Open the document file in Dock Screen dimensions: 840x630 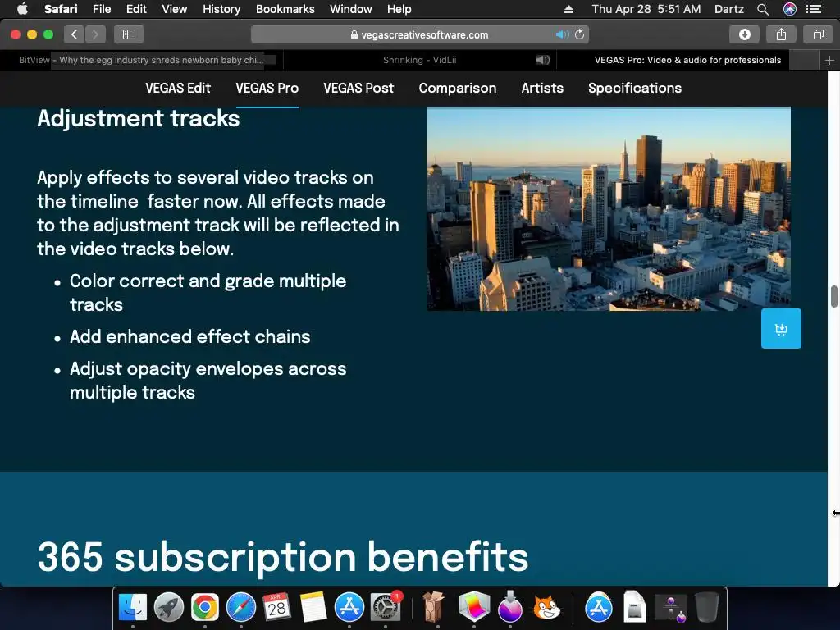[634, 608]
